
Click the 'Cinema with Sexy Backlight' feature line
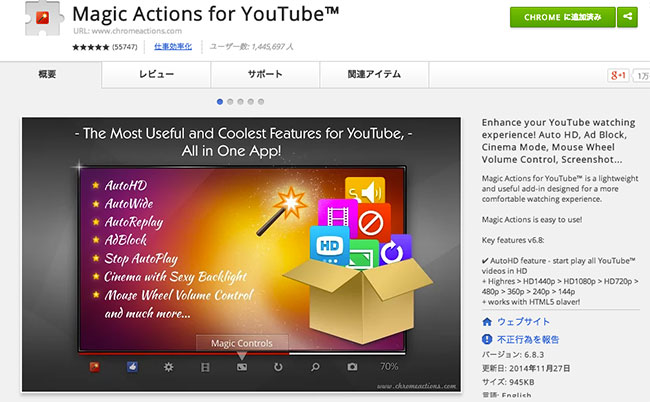click(x=175, y=277)
